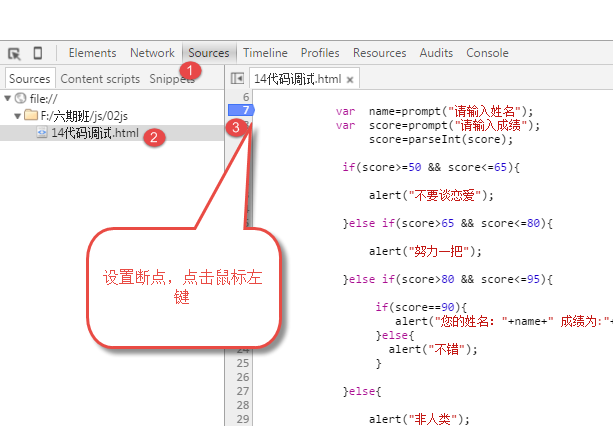Toggle the navigator sidebar hide icon
Screen dimensions: 613x426
point(237,79)
